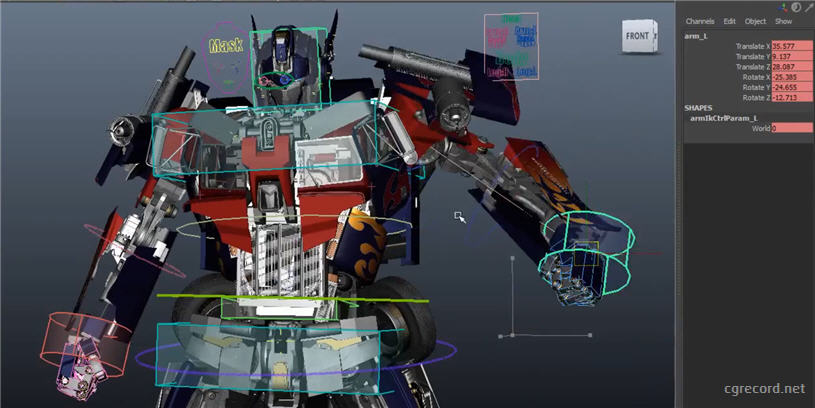Select the Translate Y channel label
Viewport: 815px width, 408px height.
pyautogui.click(x=753, y=57)
